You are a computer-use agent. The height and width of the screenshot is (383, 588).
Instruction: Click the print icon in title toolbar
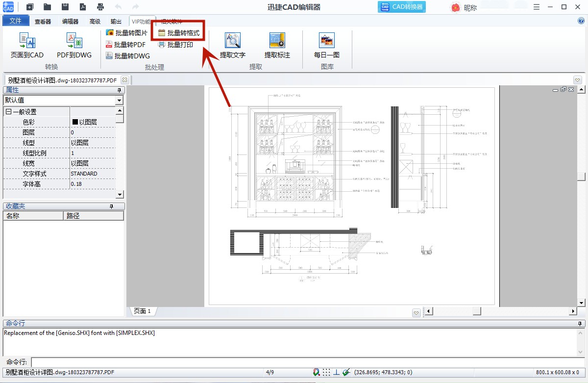click(x=100, y=7)
